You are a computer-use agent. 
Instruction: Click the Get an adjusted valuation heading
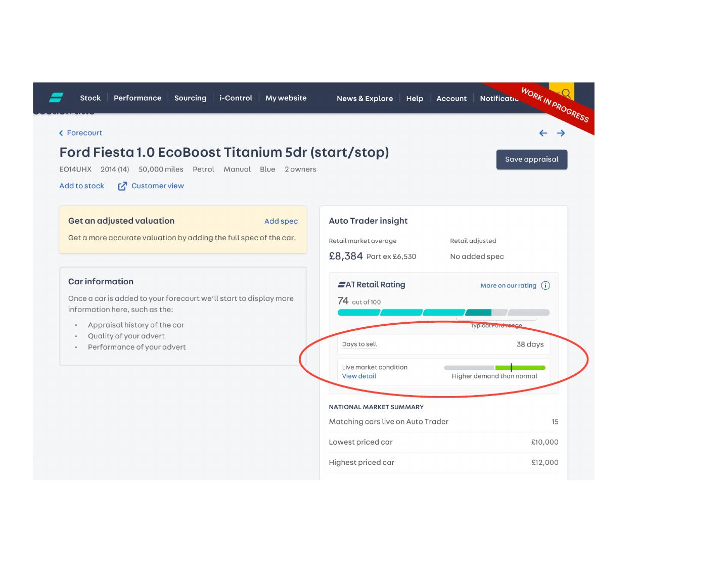(x=121, y=221)
